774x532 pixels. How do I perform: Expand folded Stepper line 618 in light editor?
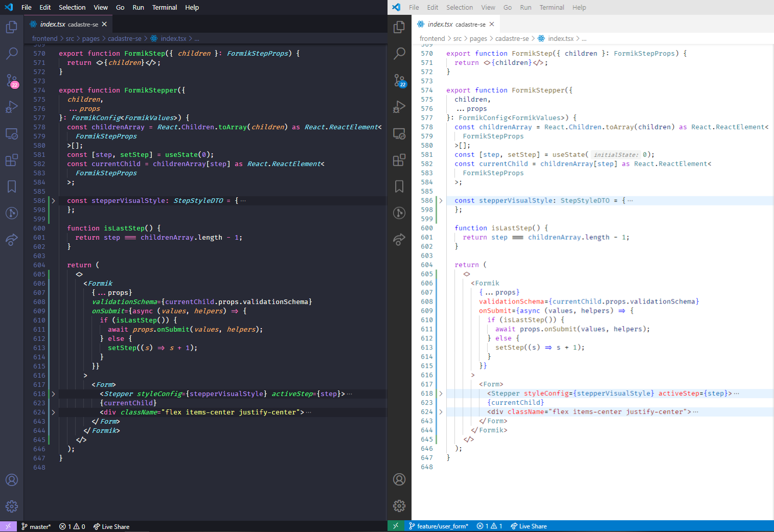click(x=441, y=394)
